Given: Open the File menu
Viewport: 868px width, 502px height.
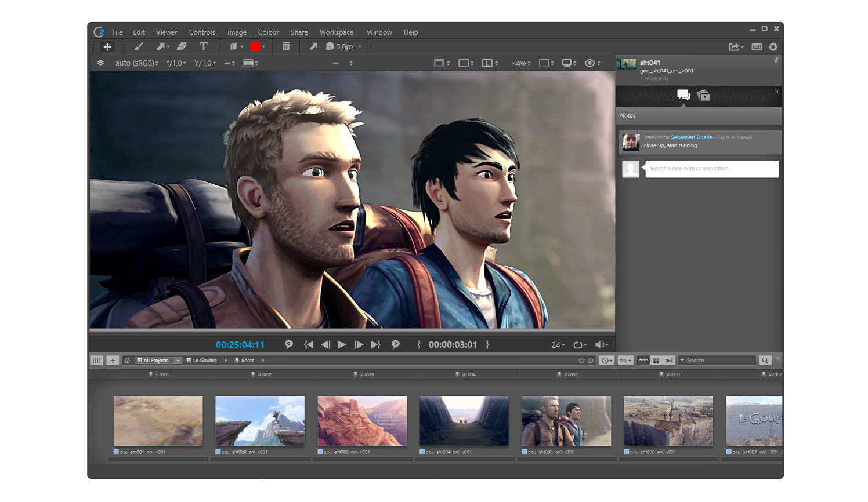Looking at the screenshot, I should click(117, 32).
